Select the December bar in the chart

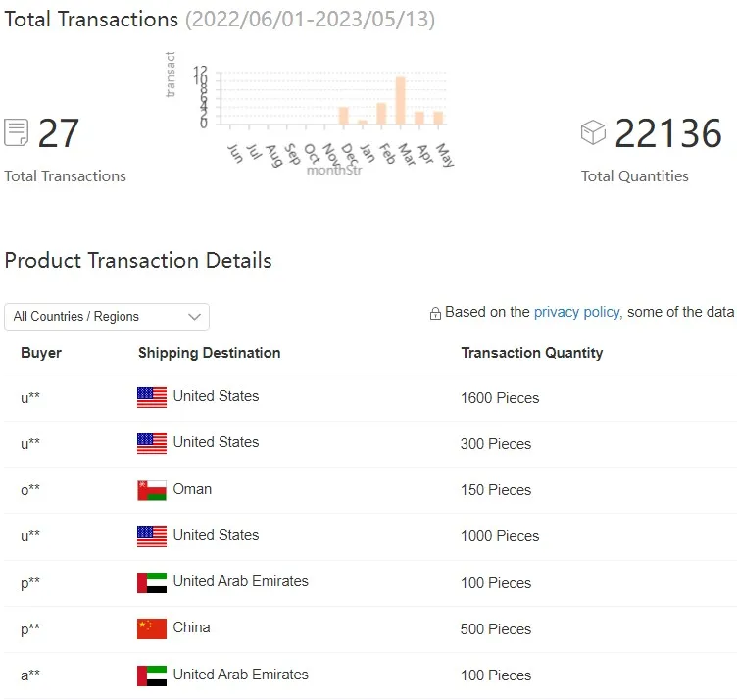(x=343, y=116)
